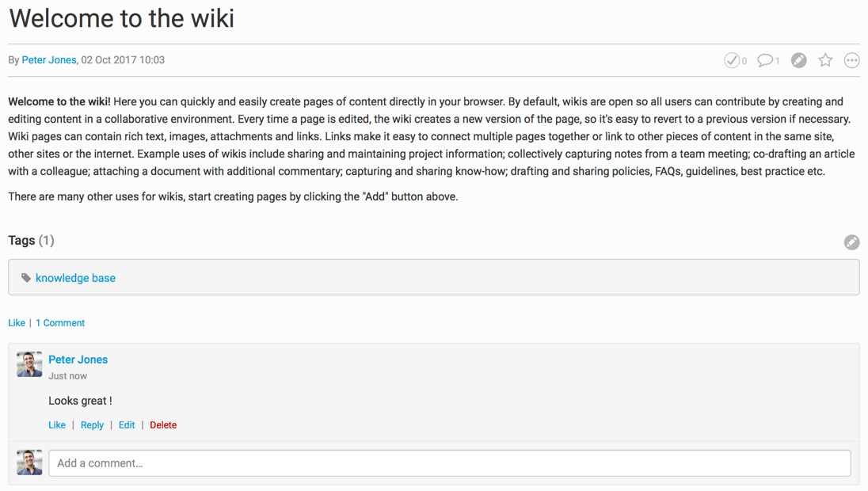Like the "Looks great !" comment
The image size is (868, 491).
coord(57,425)
